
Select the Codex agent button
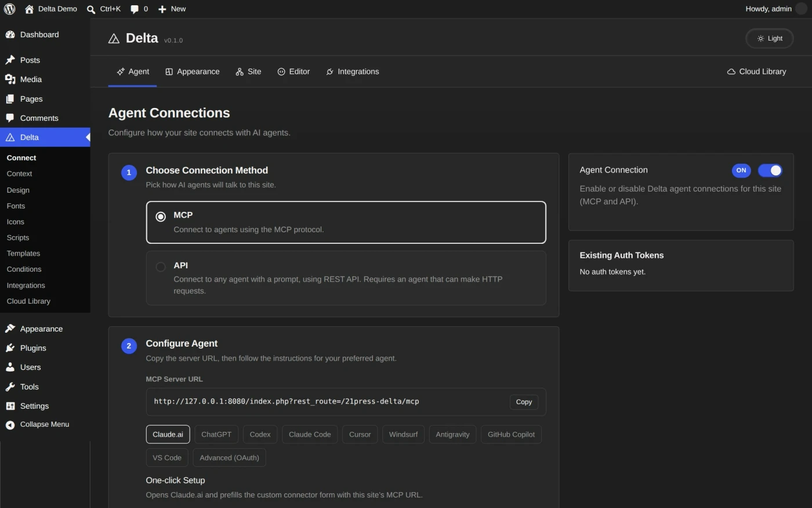tap(260, 434)
